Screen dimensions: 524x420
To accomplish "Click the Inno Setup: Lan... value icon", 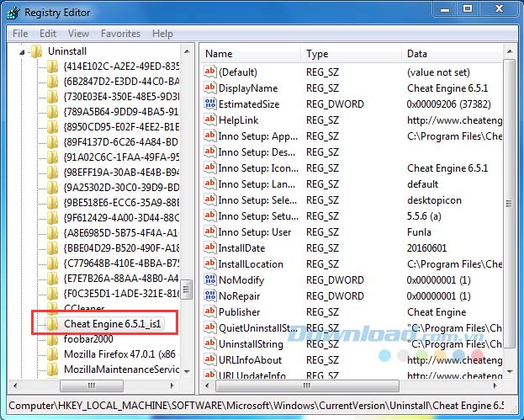I will click(210, 183).
